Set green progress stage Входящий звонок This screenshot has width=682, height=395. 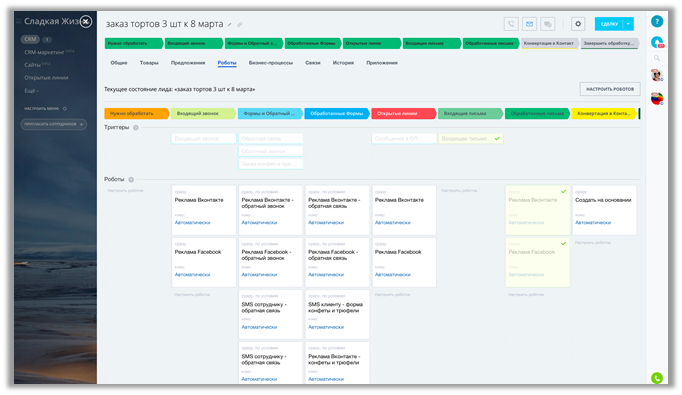[x=194, y=44]
